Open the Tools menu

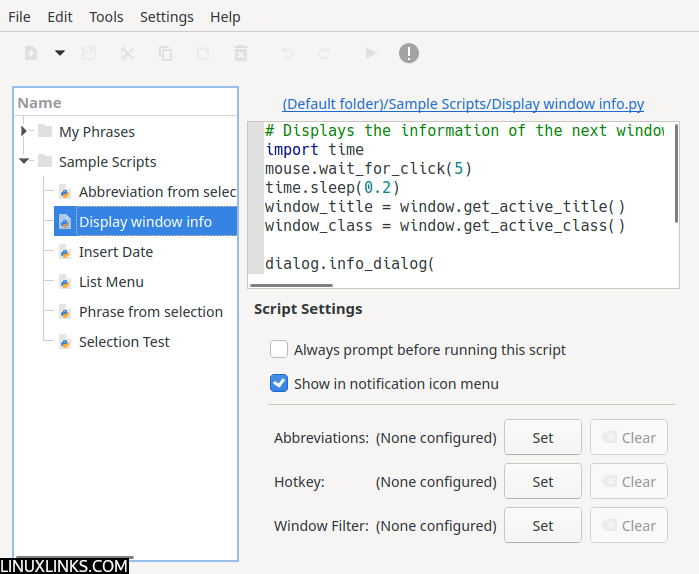106,17
